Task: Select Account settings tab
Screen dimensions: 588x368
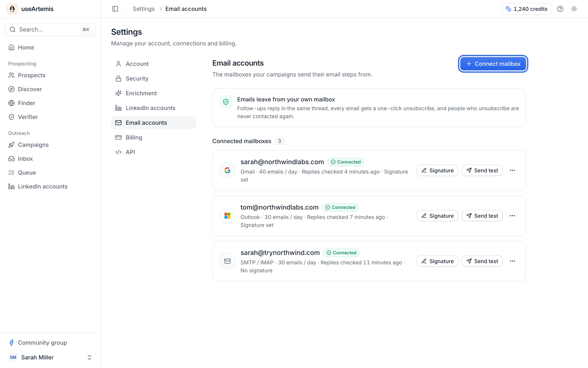Action: click(153, 64)
